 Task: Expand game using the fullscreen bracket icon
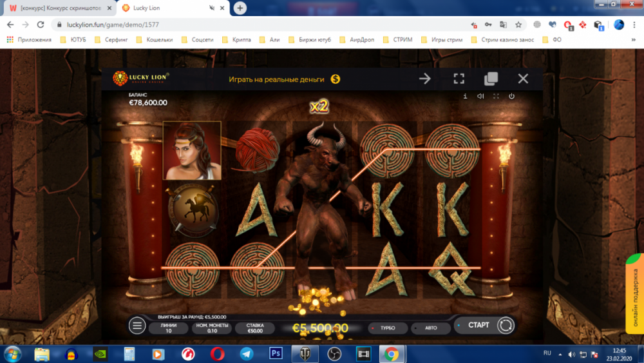pos(459,79)
